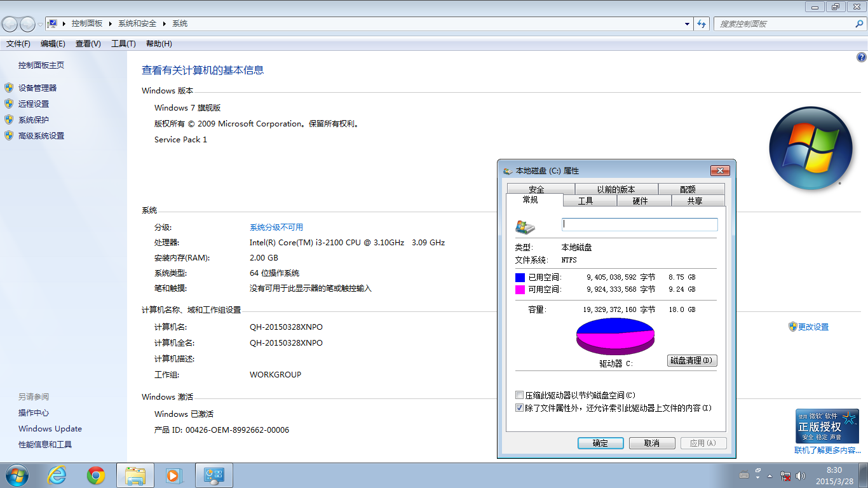The width and height of the screenshot is (868, 488).
Task: Open the 查看(V) menu
Action: click(x=88, y=44)
